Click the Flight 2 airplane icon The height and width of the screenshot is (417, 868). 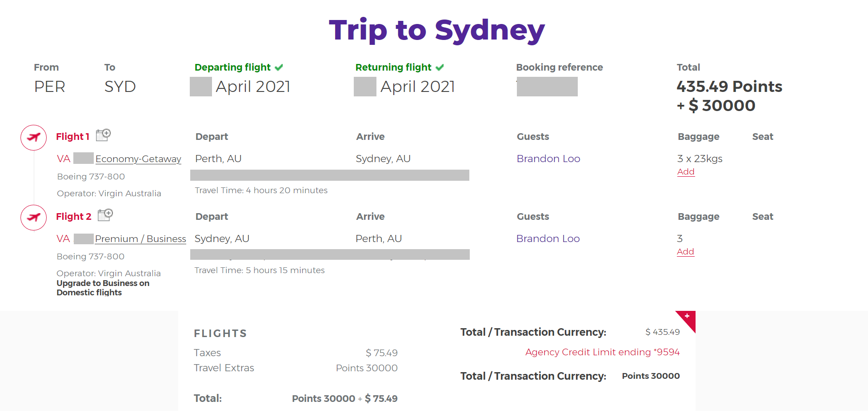pos(33,218)
